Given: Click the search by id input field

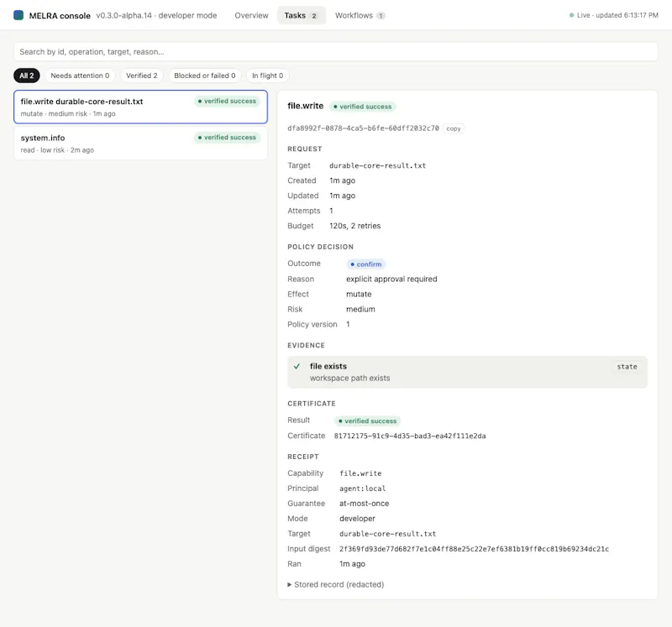Looking at the screenshot, I should pyautogui.click(x=335, y=52).
